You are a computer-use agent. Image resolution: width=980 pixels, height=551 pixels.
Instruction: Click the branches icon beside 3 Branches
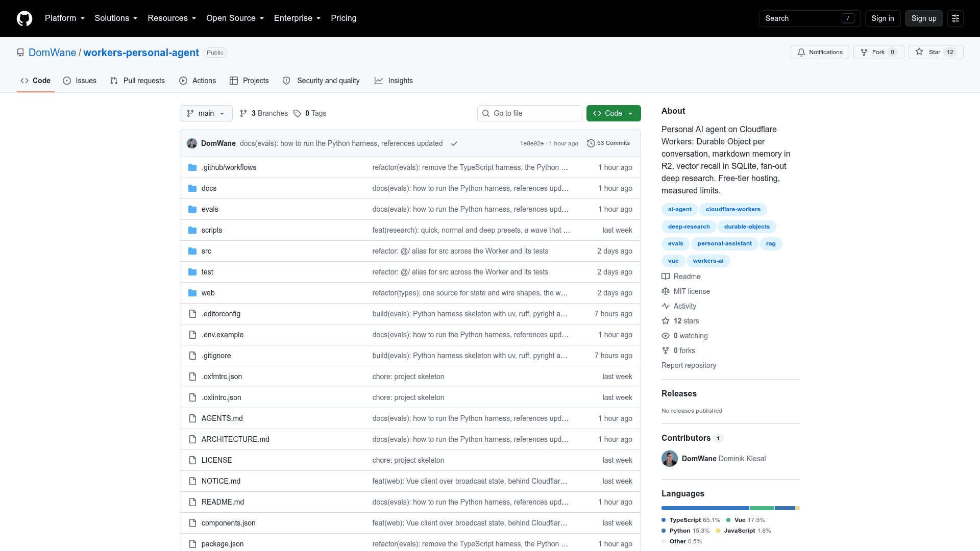(x=243, y=113)
